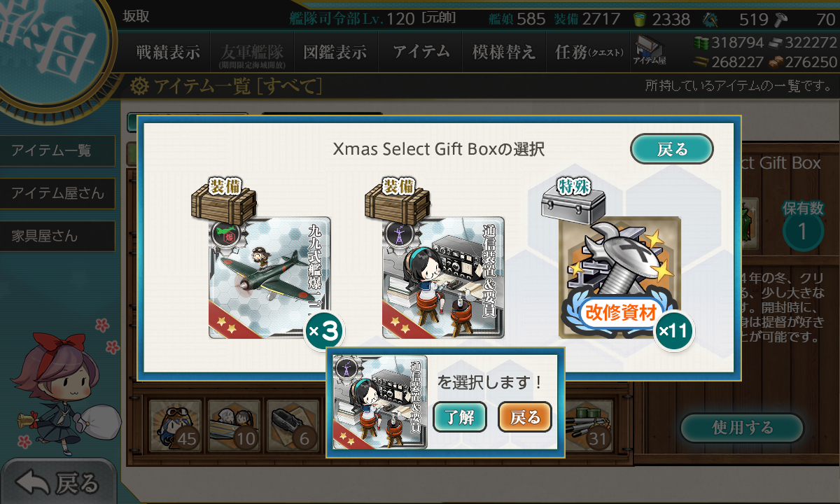This screenshot has width=840, height=504.
Task: Select アイテム一覧 in the left sidebar
Action: coord(57,150)
